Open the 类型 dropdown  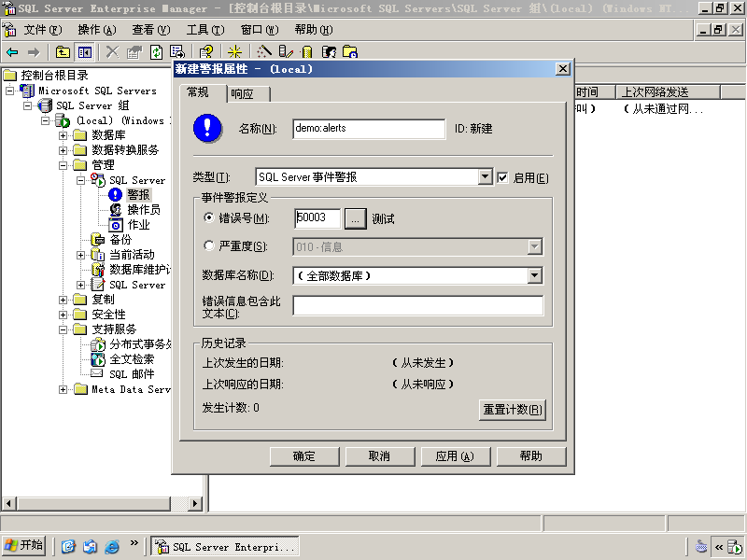point(485,177)
